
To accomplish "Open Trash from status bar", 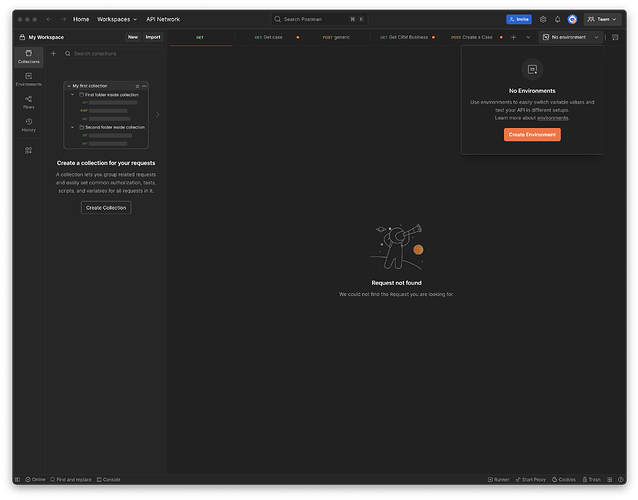I will (591, 480).
